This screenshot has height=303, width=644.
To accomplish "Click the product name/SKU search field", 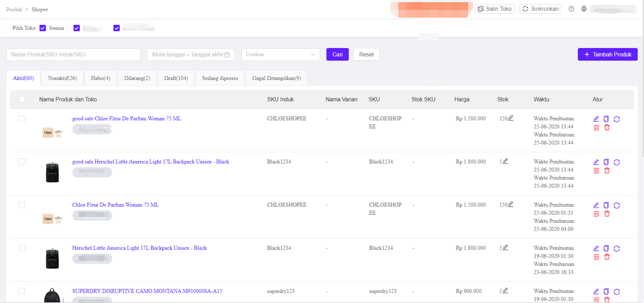I will click(73, 54).
